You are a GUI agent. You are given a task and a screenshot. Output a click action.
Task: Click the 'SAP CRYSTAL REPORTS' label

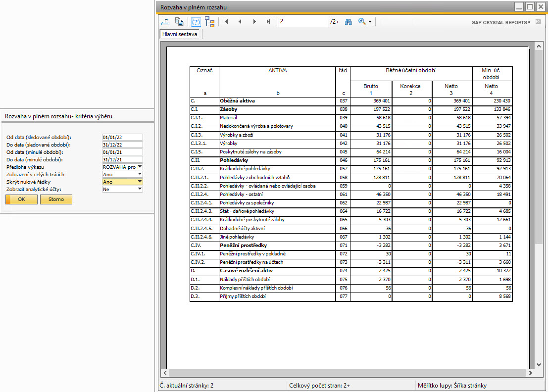click(x=501, y=22)
